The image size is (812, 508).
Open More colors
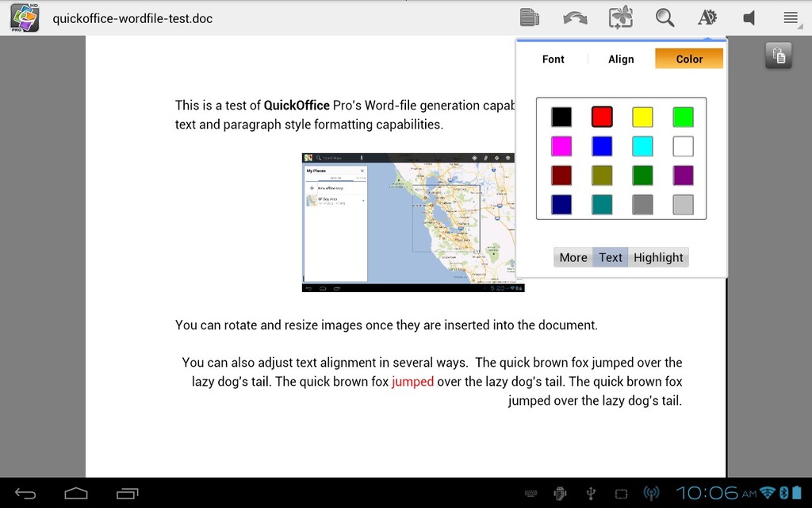pos(573,258)
